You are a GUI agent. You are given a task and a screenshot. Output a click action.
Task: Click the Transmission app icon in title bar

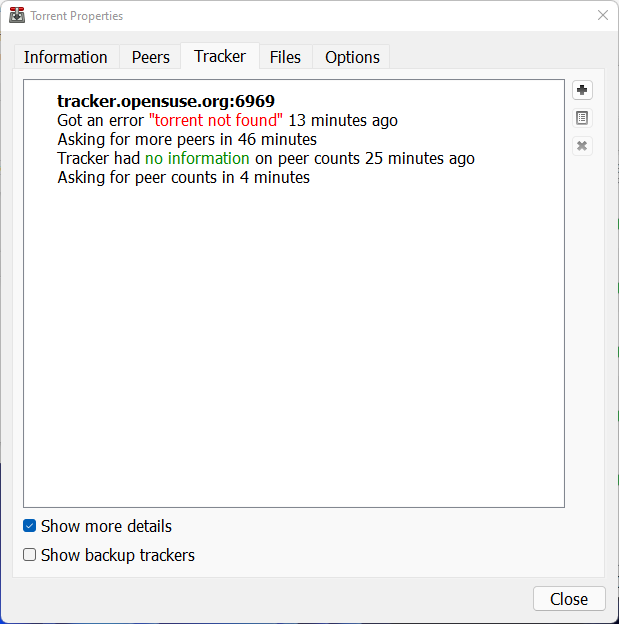point(17,16)
